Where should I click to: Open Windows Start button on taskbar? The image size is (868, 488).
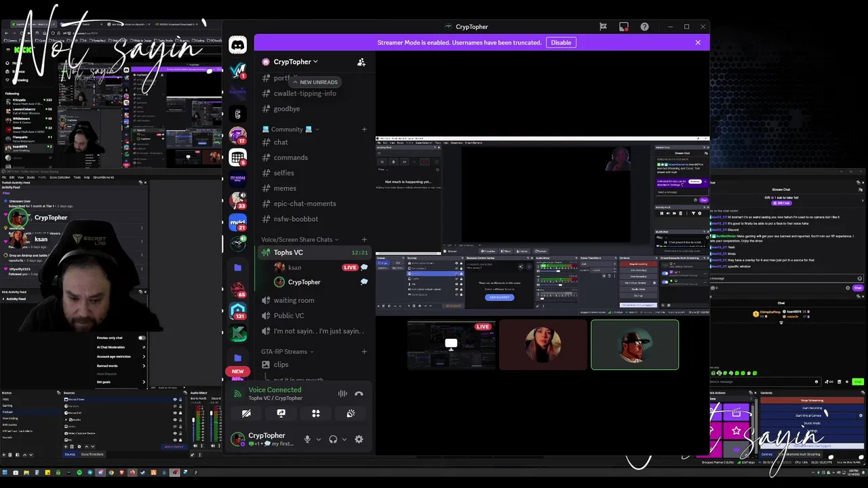point(5,472)
